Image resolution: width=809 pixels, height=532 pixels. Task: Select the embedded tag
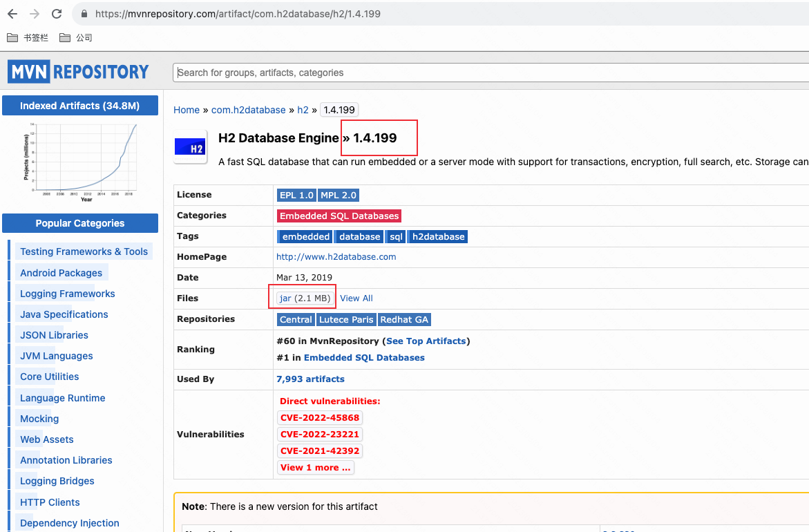(305, 237)
